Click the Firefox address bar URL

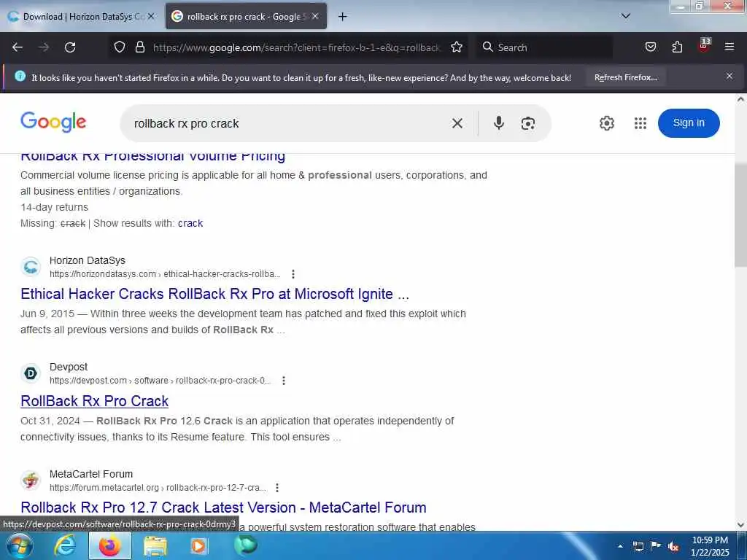[296, 47]
